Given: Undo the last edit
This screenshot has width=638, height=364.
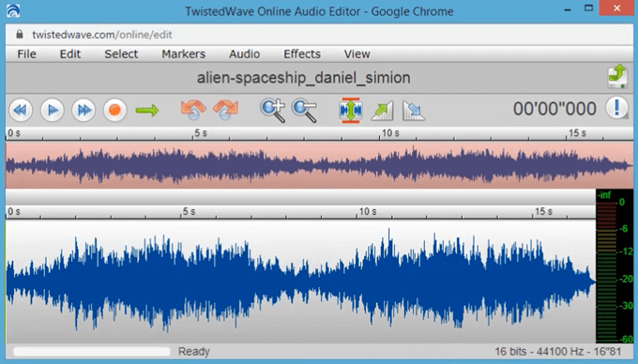Looking at the screenshot, I should coord(193,110).
